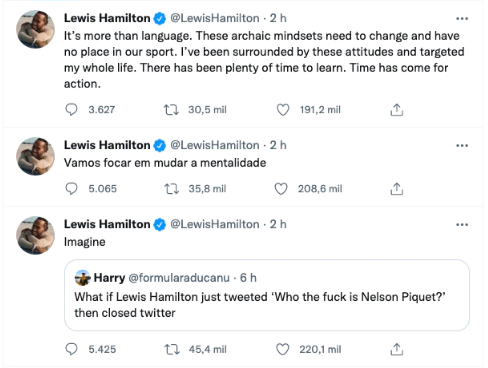488x368 pixels.
Task: Open the @formularaducanu profile link
Action: [179, 278]
